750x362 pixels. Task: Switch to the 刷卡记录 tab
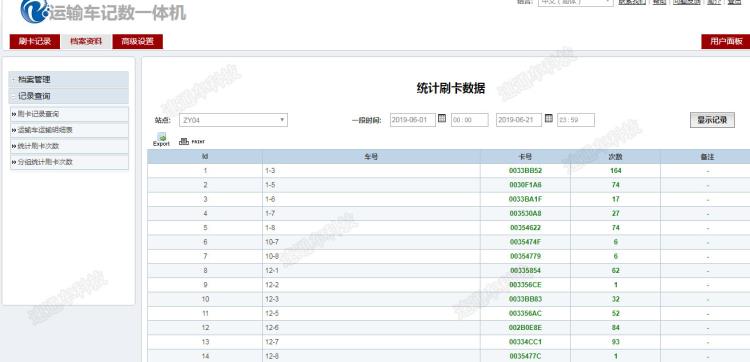coord(35,42)
